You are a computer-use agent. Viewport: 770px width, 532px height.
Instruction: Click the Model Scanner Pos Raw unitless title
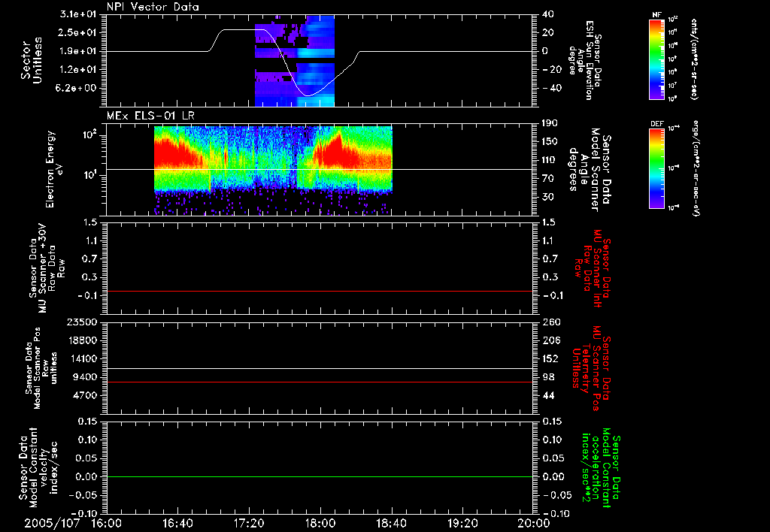(x=41, y=368)
